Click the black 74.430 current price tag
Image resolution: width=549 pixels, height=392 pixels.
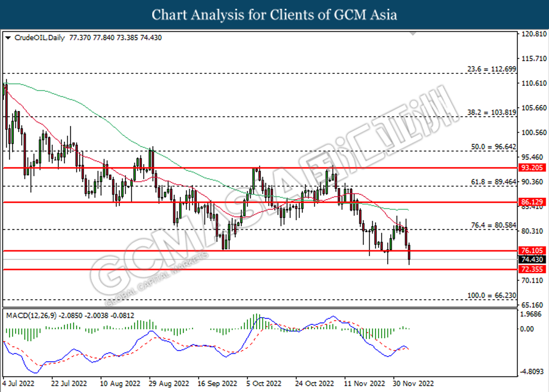click(x=532, y=260)
